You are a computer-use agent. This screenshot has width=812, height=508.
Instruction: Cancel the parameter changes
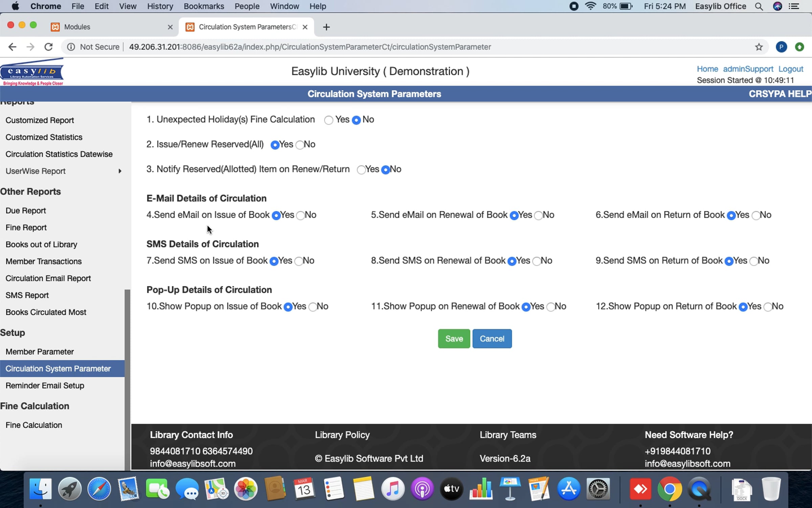pos(492,339)
